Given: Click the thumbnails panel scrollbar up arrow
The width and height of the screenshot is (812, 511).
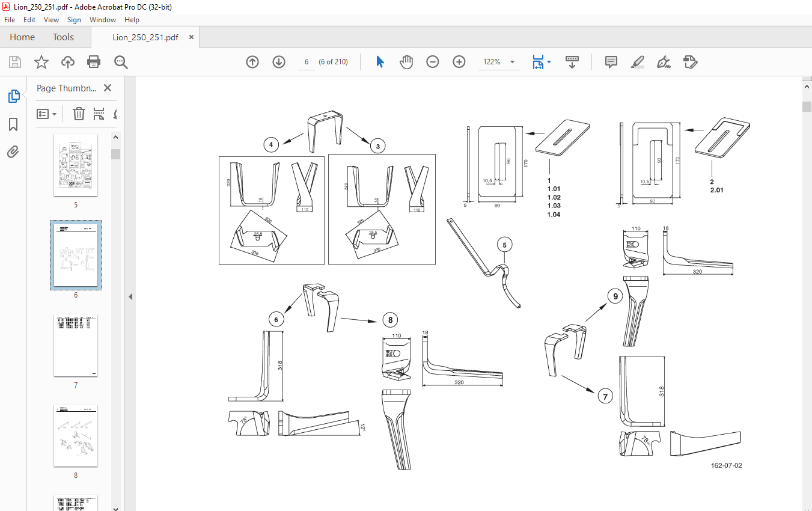Looking at the screenshot, I should tap(116, 137).
